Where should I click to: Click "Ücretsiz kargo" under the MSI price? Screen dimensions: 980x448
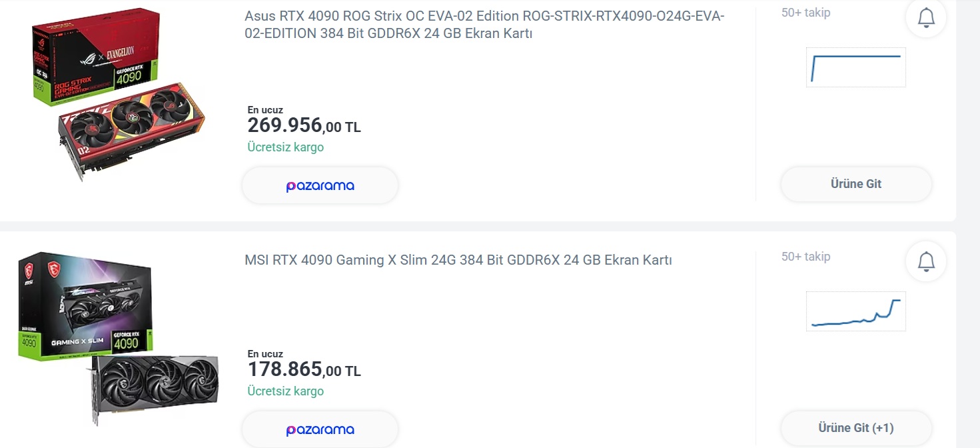click(285, 391)
